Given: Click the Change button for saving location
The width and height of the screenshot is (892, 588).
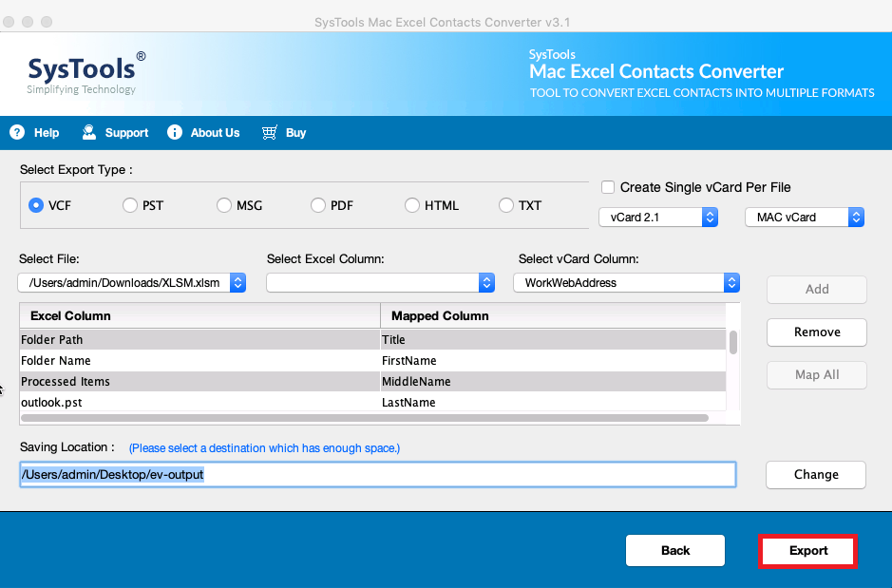Looking at the screenshot, I should coord(815,474).
